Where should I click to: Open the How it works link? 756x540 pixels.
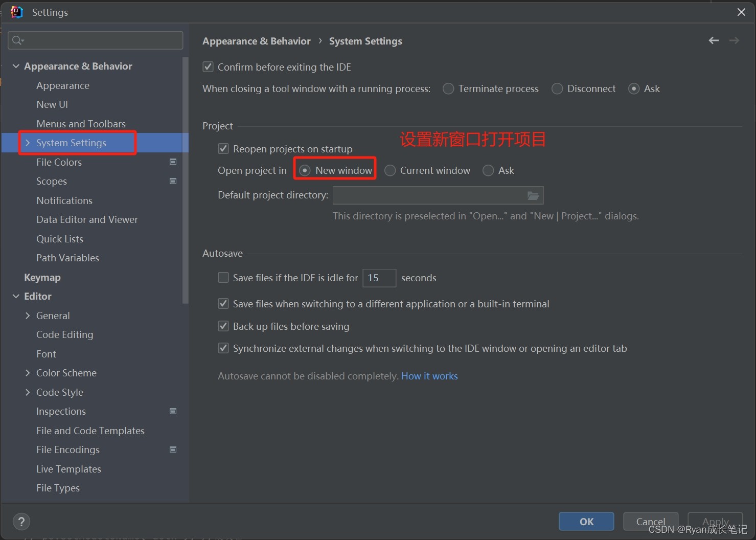(x=429, y=376)
